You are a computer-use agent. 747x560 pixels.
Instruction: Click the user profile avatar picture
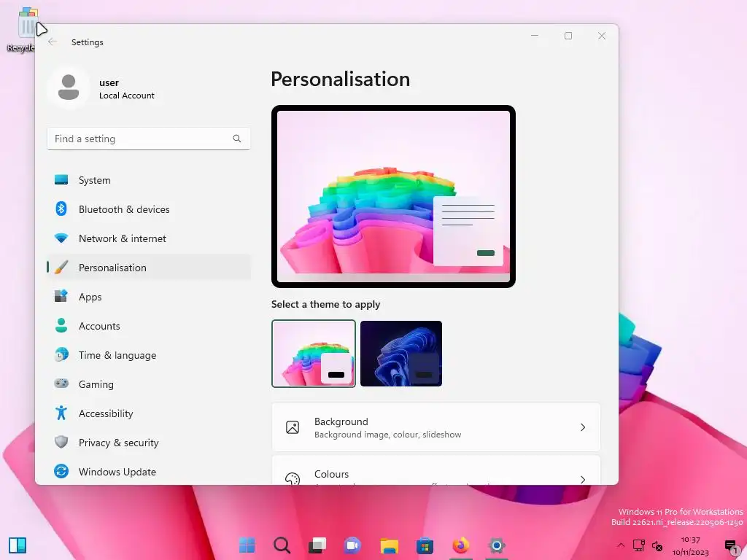pos(69,87)
